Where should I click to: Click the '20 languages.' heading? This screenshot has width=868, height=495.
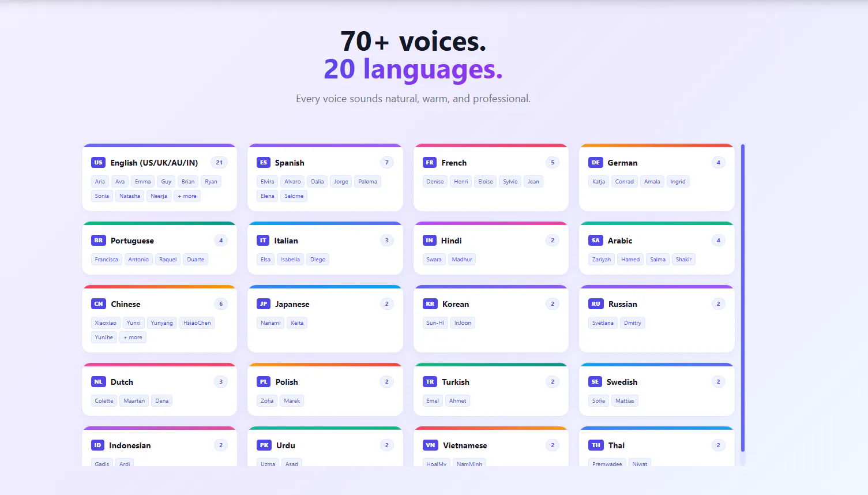click(413, 69)
